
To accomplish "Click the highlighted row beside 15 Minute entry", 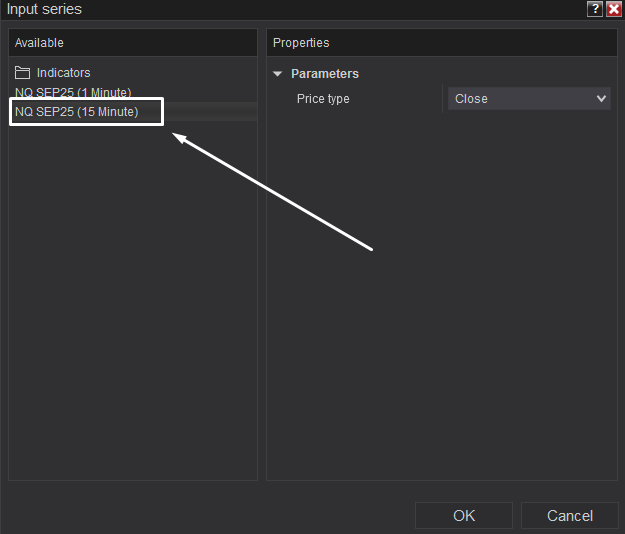I will 210,112.
